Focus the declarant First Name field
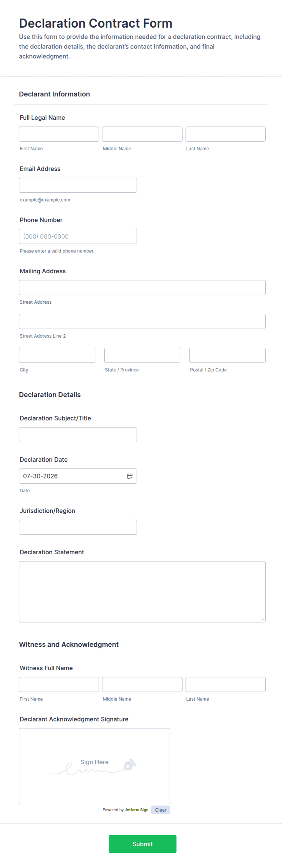This screenshot has width=282, height=868. coord(59,134)
